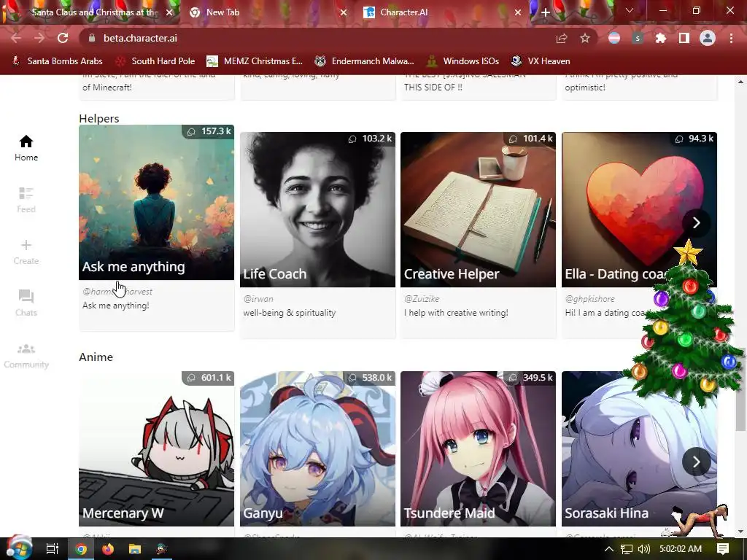Viewport: 747px width, 560px height.
Task: Open the Feed sidebar icon
Action: tap(26, 193)
